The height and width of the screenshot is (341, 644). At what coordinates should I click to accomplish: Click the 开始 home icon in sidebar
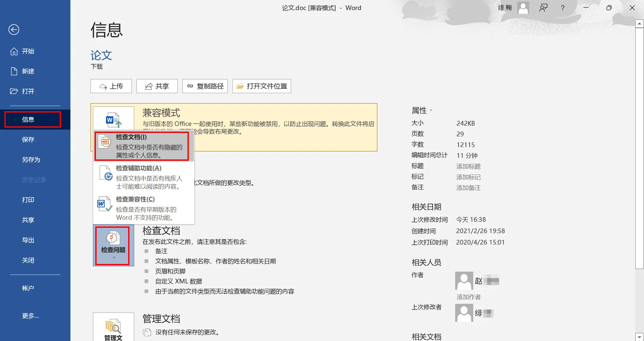click(x=14, y=51)
